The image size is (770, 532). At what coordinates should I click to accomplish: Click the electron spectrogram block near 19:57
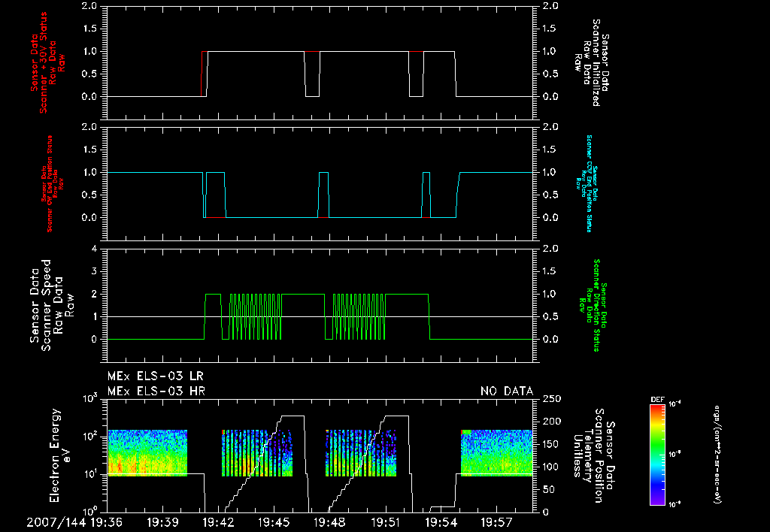coord(497,453)
